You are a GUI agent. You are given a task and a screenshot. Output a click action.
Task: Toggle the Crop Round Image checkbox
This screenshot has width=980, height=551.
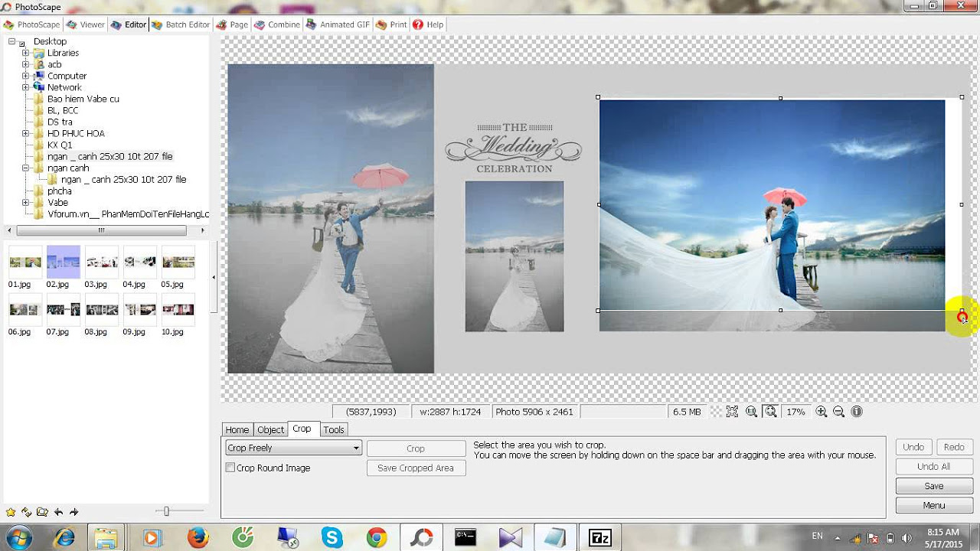point(230,468)
